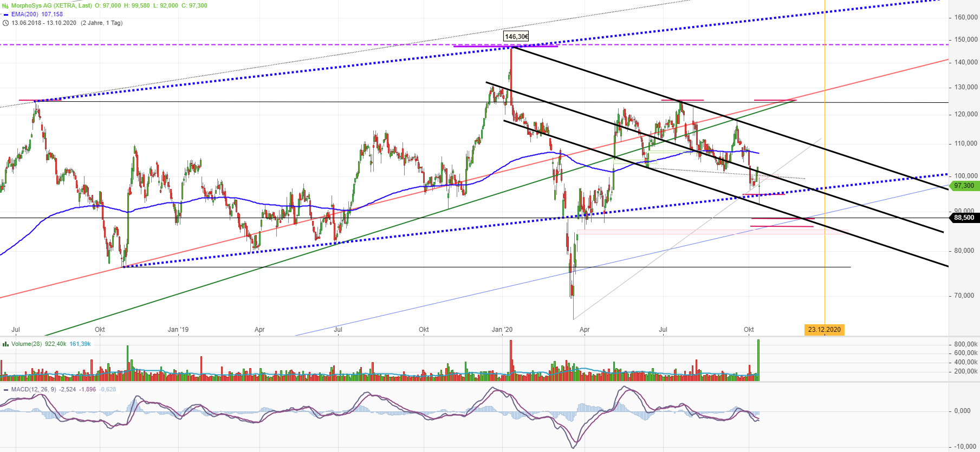This screenshot has height=452, width=980.
Task: Click the green 97,300 last price tag
Action: 964,186
